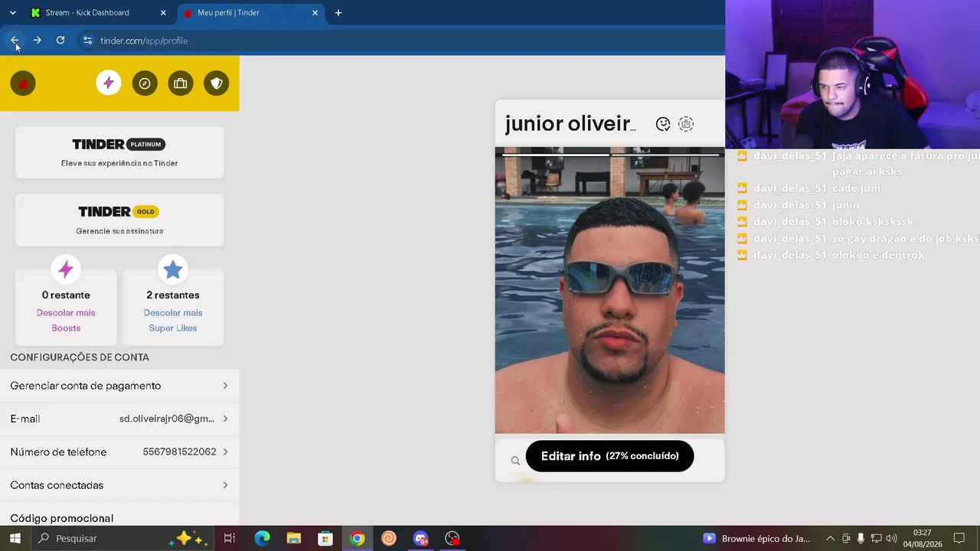Viewport: 980px width, 551px height.
Task: Click the email value sd.oliveirajr06@gm...
Action: (167, 419)
